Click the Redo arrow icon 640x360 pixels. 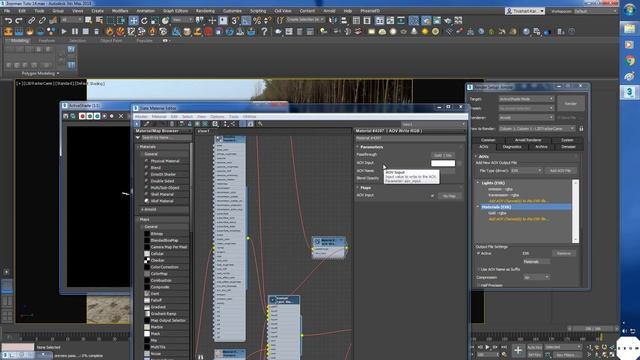click(19, 20)
